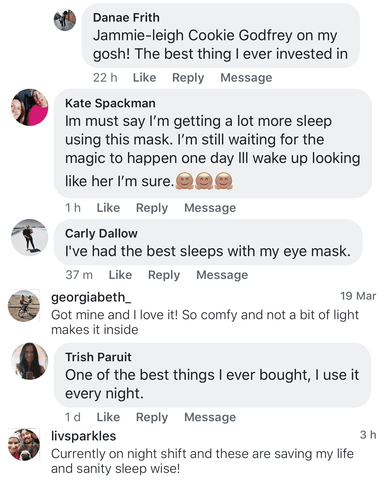The width and height of the screenshot is (384, 480).
Task: Click the Kate Spackman name link
Action: (110, 103)
